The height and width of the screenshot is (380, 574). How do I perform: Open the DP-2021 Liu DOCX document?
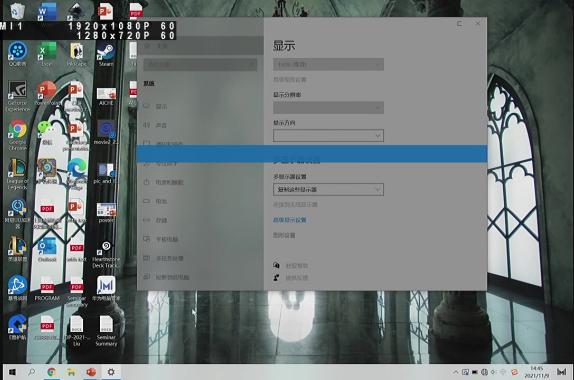(76, 331)
